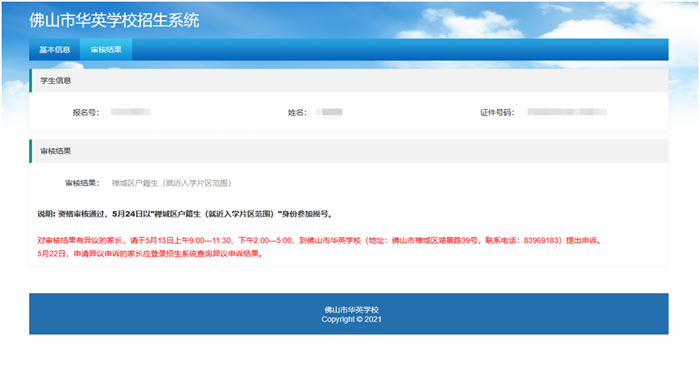Click 佛山市华英学校 in the footer
Image resolution: width=700 pixels, height=372 pixels.
[351, 309]
